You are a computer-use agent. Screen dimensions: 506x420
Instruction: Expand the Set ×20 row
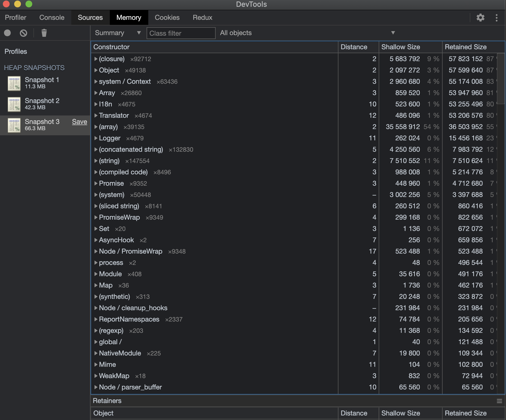point(96,229)
